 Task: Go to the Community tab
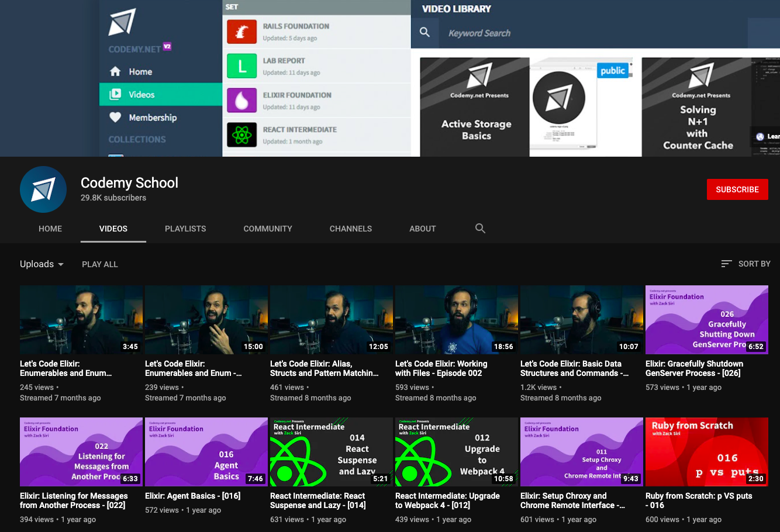point(268,229)
